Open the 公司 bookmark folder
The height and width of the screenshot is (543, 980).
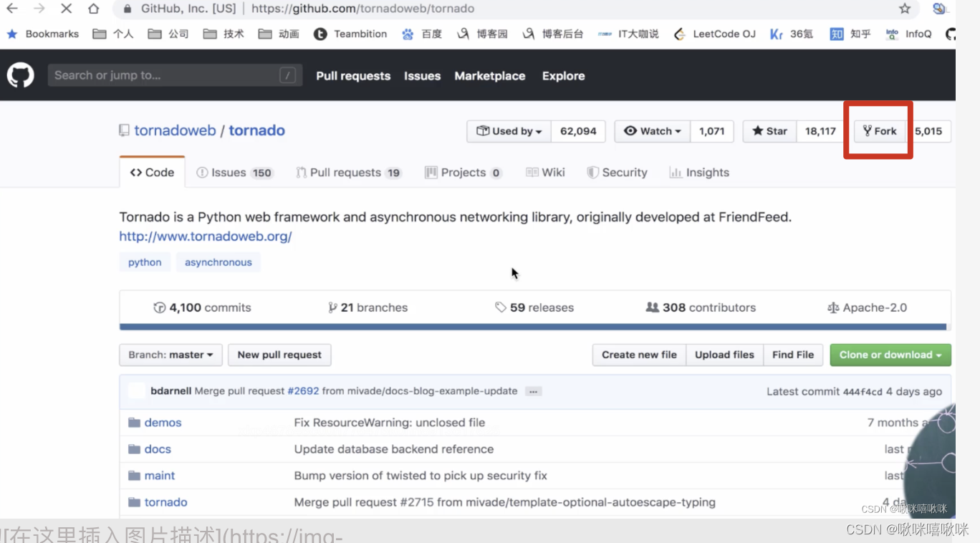pos(168,34)
